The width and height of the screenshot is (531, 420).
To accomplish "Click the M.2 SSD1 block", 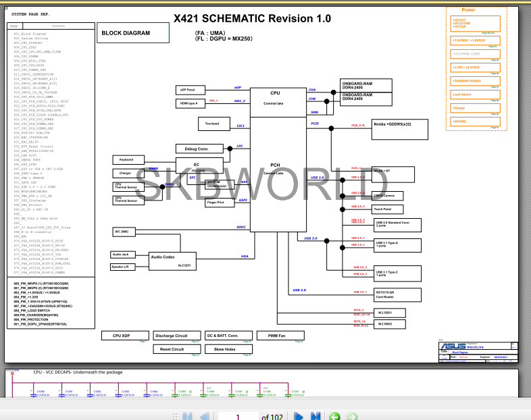I will (x=390, y=313).
